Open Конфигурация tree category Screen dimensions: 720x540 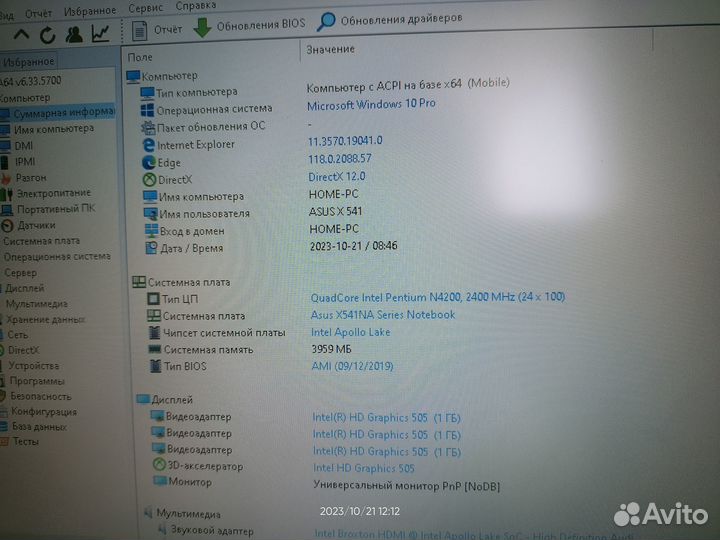[x=44, y=411]
